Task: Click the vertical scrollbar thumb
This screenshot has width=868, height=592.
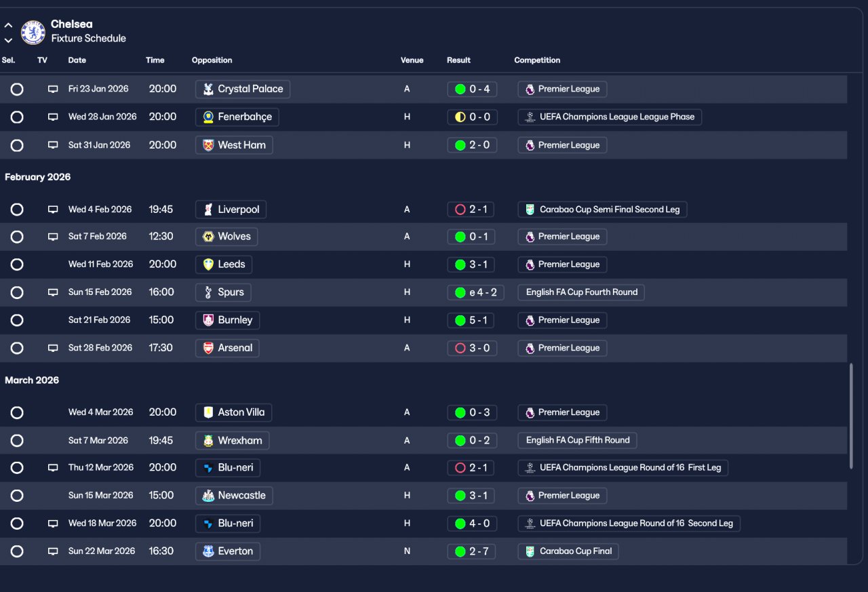Action: (x=851, y=415)
